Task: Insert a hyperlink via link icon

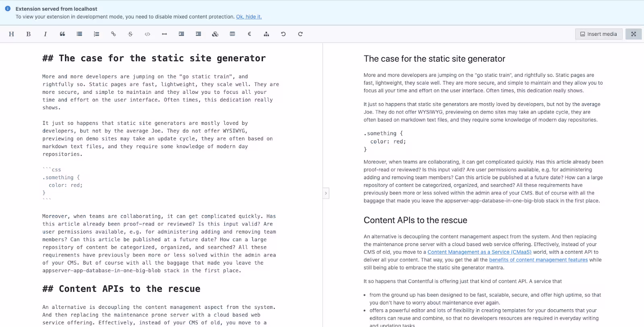Action: 114,34
